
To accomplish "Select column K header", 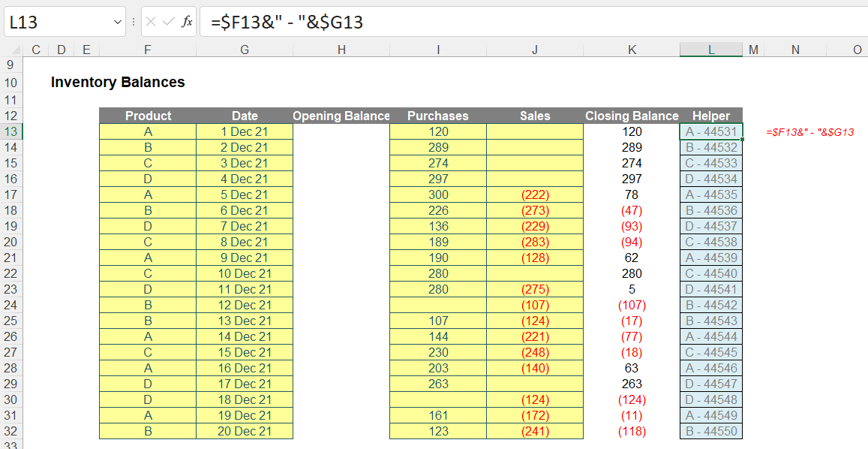I will pyautogui.click(x=632, y=50).
